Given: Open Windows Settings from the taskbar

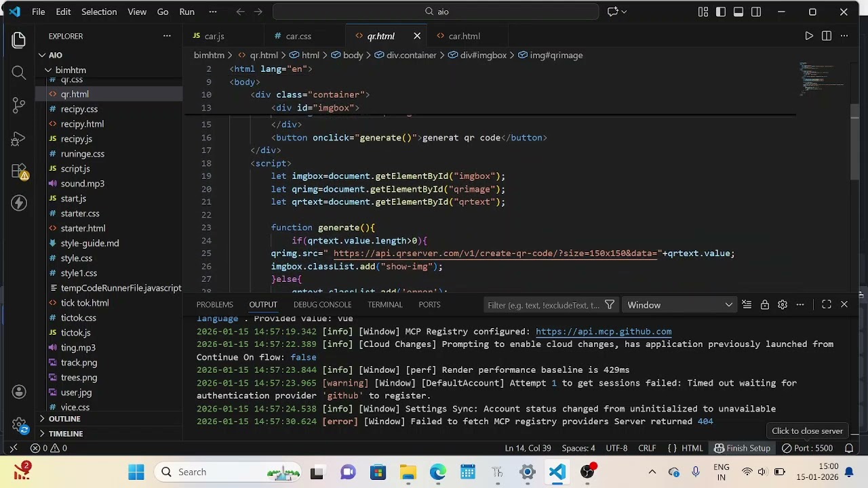Looking at the screenshot, I should point(527,472).
